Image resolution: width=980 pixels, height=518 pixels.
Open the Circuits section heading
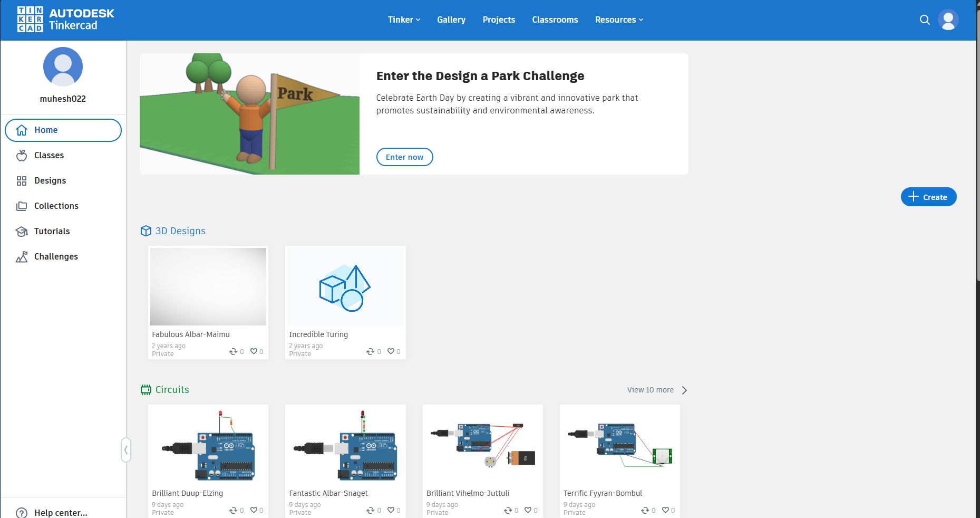click(x=172, y=390)
